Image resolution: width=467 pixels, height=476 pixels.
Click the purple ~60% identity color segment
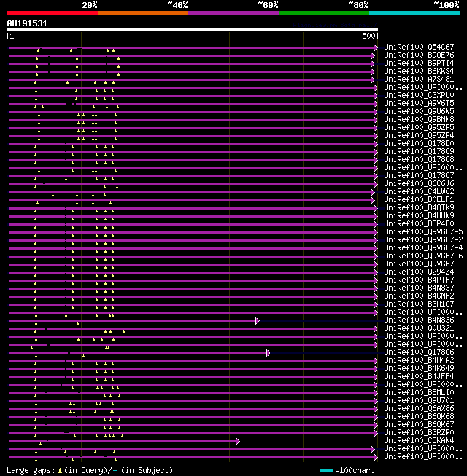coord(233,13)
